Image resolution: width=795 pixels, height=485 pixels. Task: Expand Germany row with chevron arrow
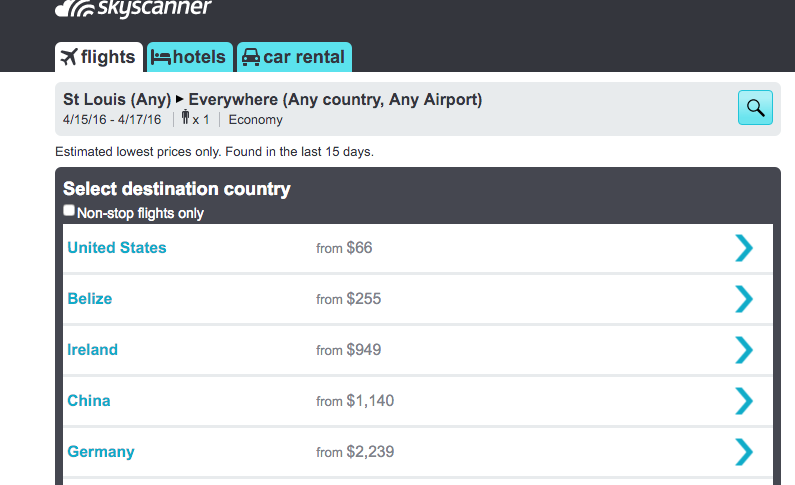744,452
